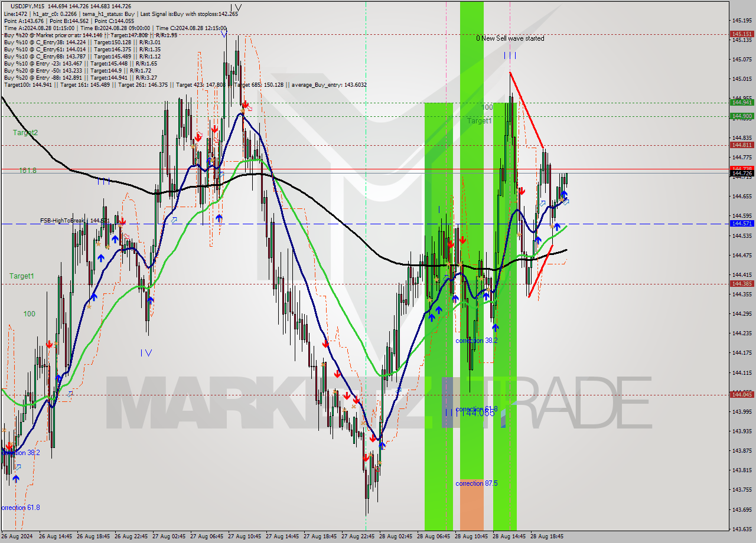This screenshot has width=756, height=543.
Task: Click the 161.8 level label
Action: [28, 171]
